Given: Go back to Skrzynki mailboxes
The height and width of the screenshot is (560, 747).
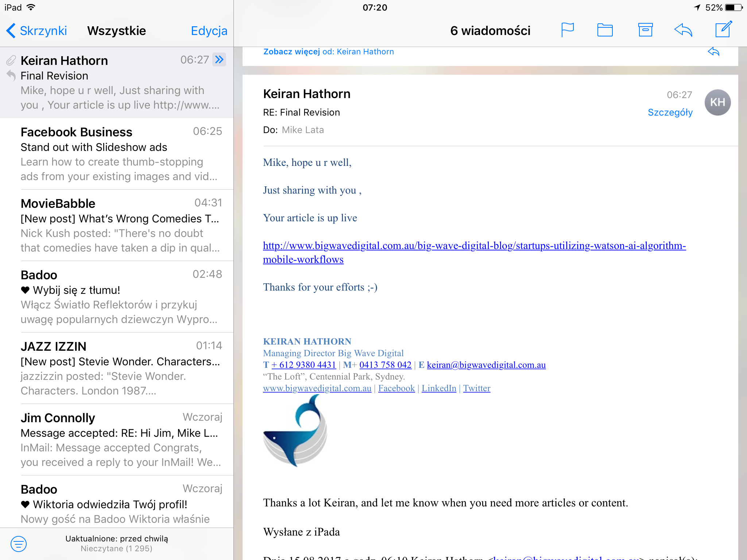Looking at the screenshot, I should pyautogui.click(x=36, y=31).
